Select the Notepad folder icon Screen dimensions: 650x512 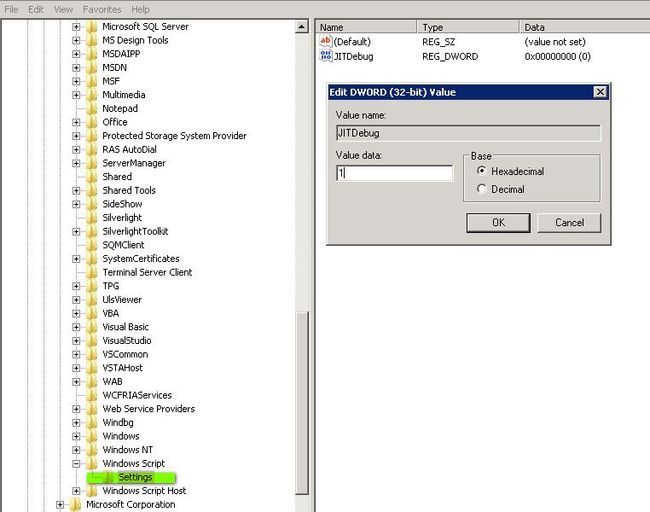click(92, 109)
